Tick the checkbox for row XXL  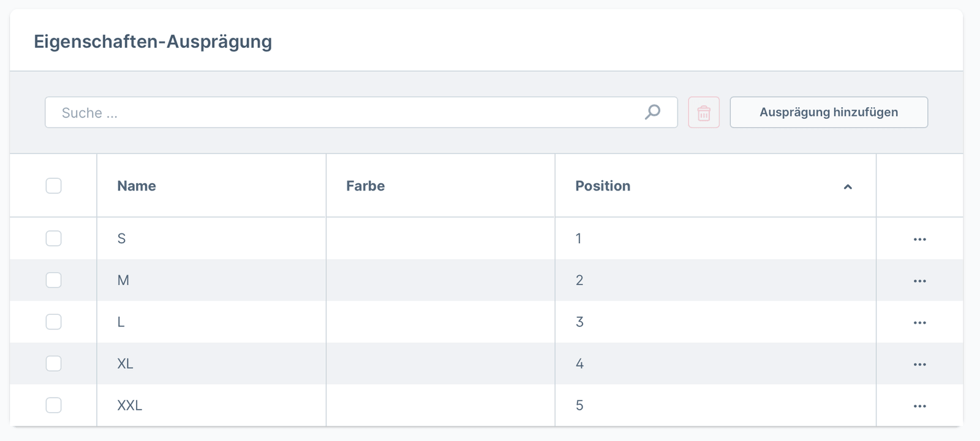click(x=54, y=405)
